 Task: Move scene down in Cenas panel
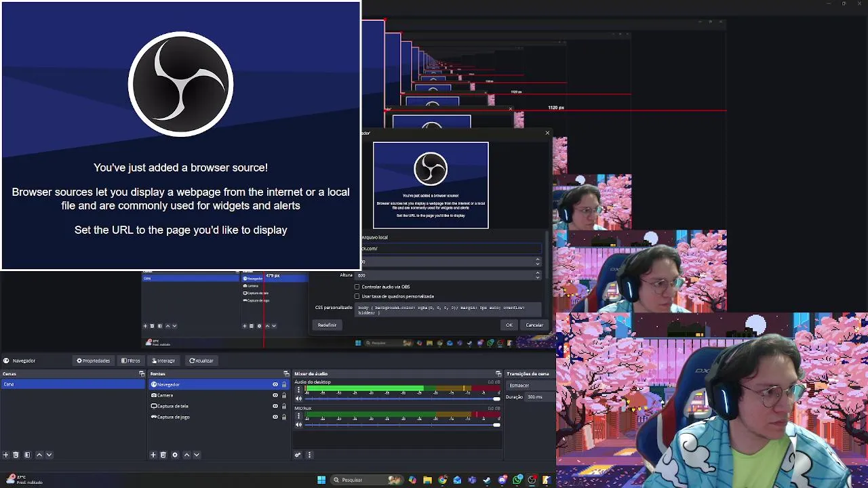[49, 455]
